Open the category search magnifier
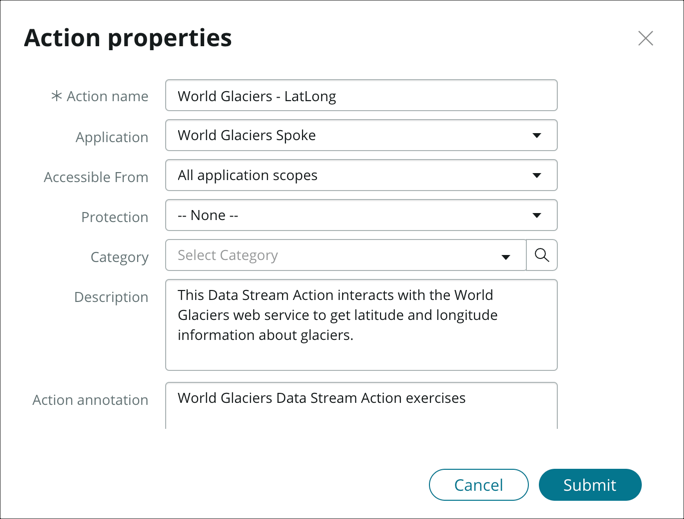The width and height of the screenshot is (684, 519). tap(542, 255)
